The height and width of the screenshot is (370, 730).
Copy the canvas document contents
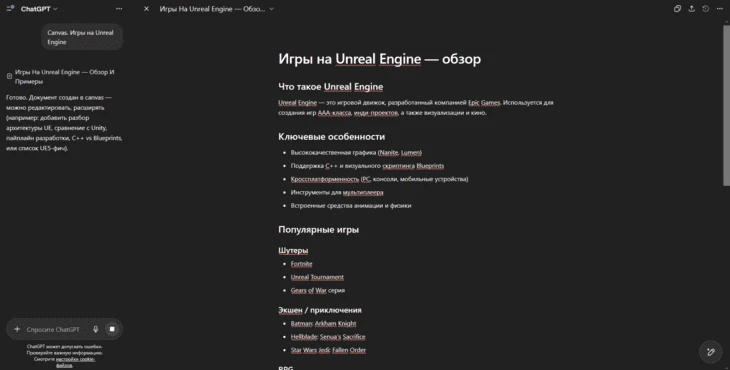click(677, 9)
